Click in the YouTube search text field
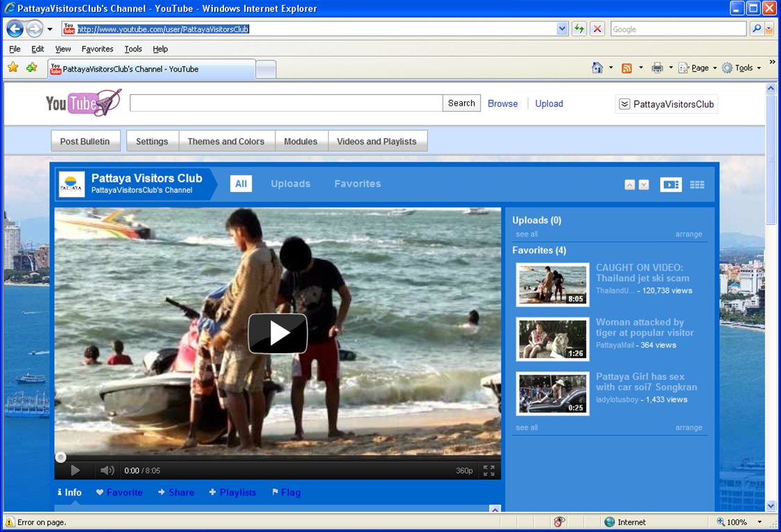 [286, 103]
